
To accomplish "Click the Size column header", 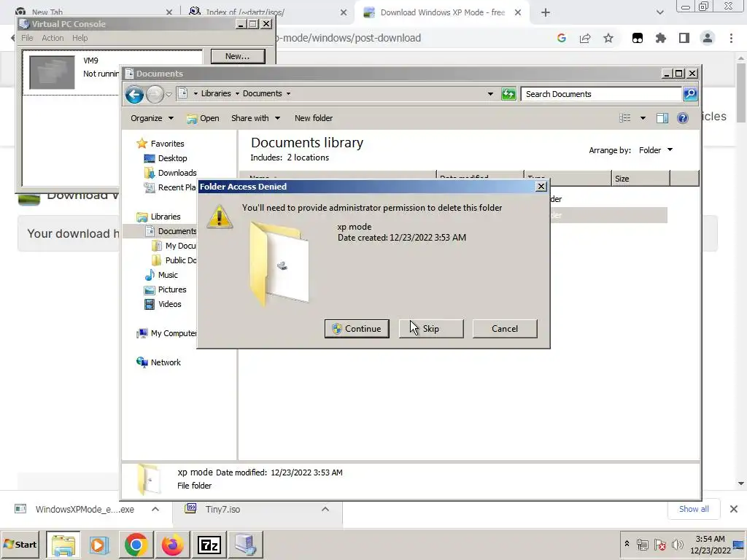I will coord(640,179).
